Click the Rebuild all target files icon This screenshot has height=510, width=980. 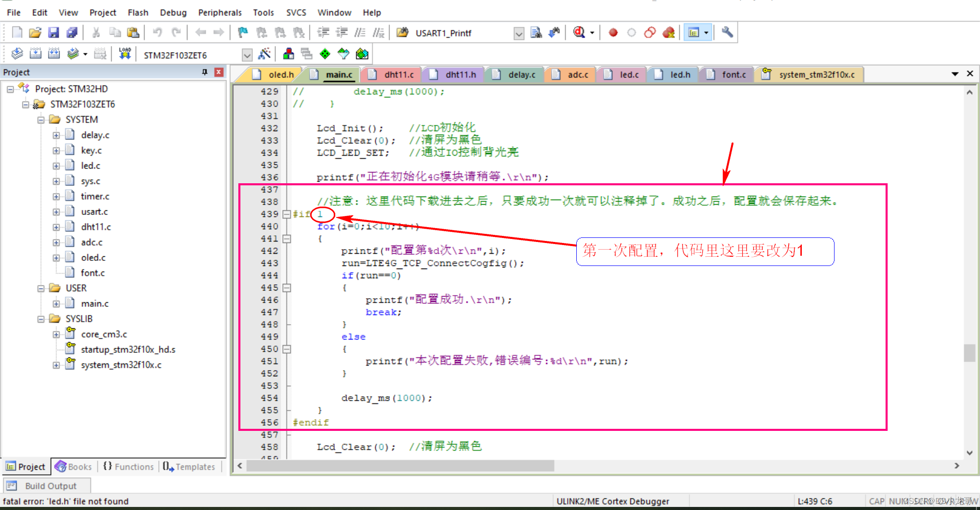(54, 54)
